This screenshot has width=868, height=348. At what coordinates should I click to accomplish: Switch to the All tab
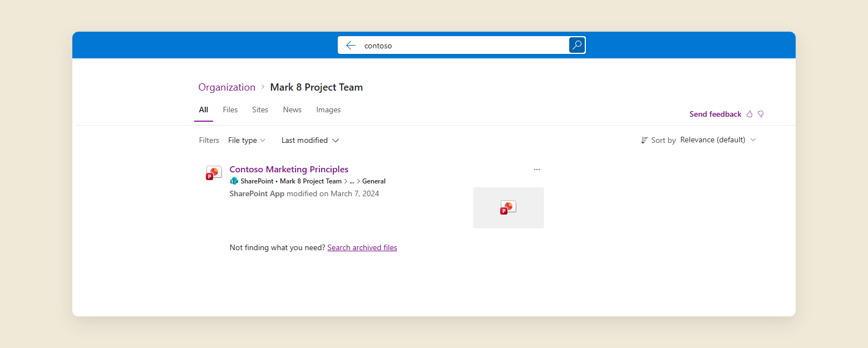204,110
